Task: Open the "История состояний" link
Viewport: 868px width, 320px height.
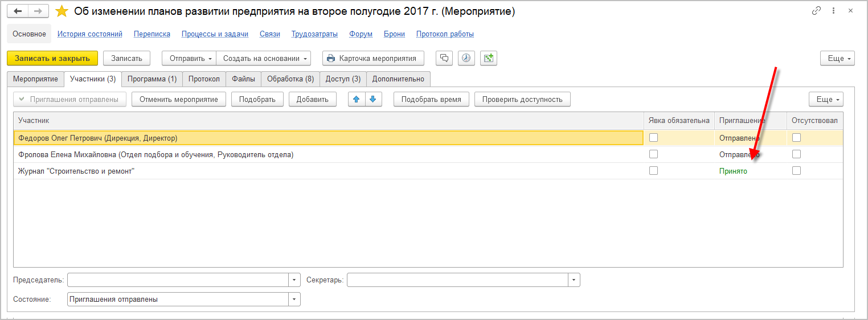Action: tap(90, 34)
